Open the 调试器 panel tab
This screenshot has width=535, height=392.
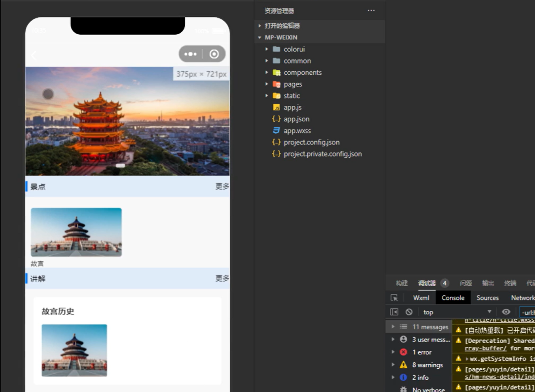click(427, 283)
